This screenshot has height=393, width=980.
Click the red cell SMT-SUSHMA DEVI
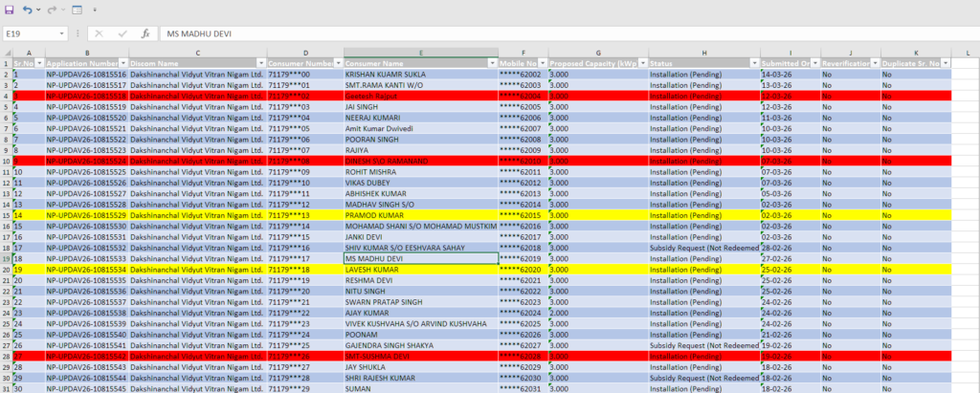pos(421,356)
